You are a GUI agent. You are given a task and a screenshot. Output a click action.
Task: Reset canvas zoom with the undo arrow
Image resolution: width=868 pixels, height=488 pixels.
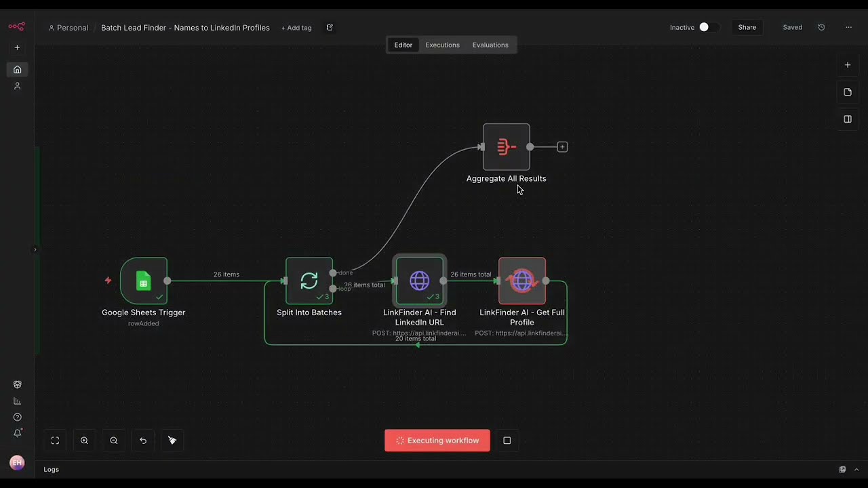pyautogui.click(x=143, y=441)
